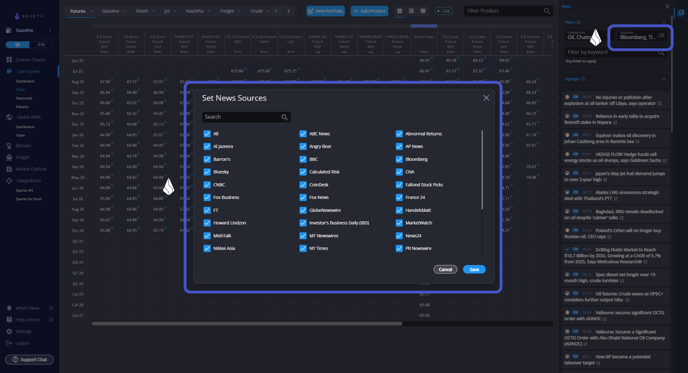Click the Add Product button
The image size is (688, 373).
(x=369, y=11)
